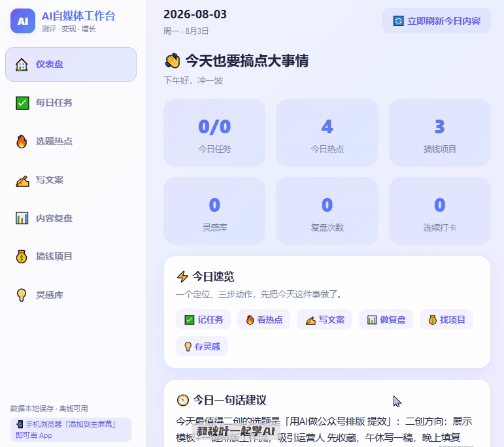
Task: Click the money bag icon beside 搞钱项目
Action: click(22, 256)
